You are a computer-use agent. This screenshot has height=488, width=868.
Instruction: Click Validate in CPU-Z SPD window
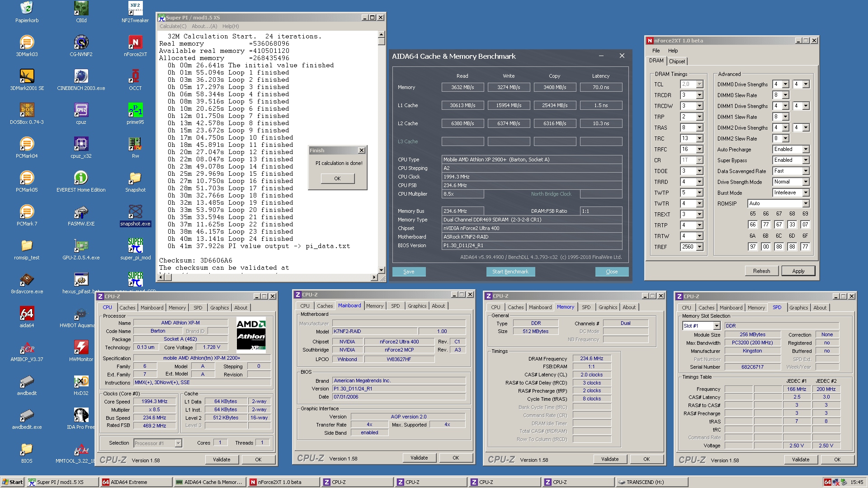(800, 460)
